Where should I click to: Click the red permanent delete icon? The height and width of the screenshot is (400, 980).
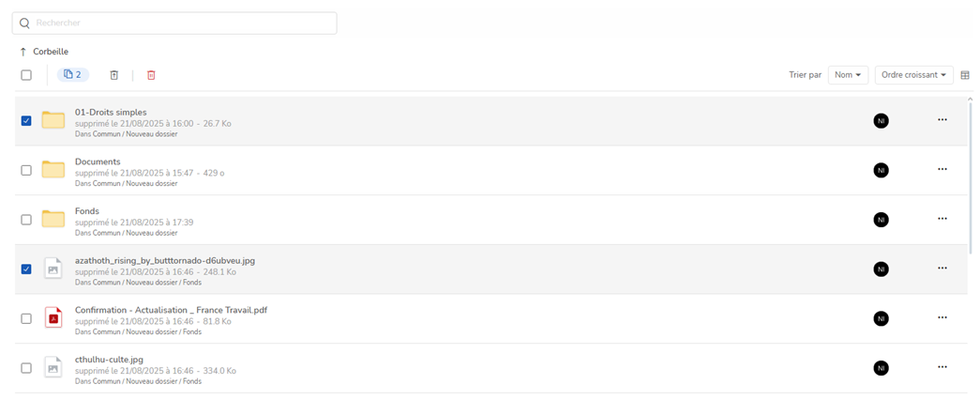(x=151, y=75)
